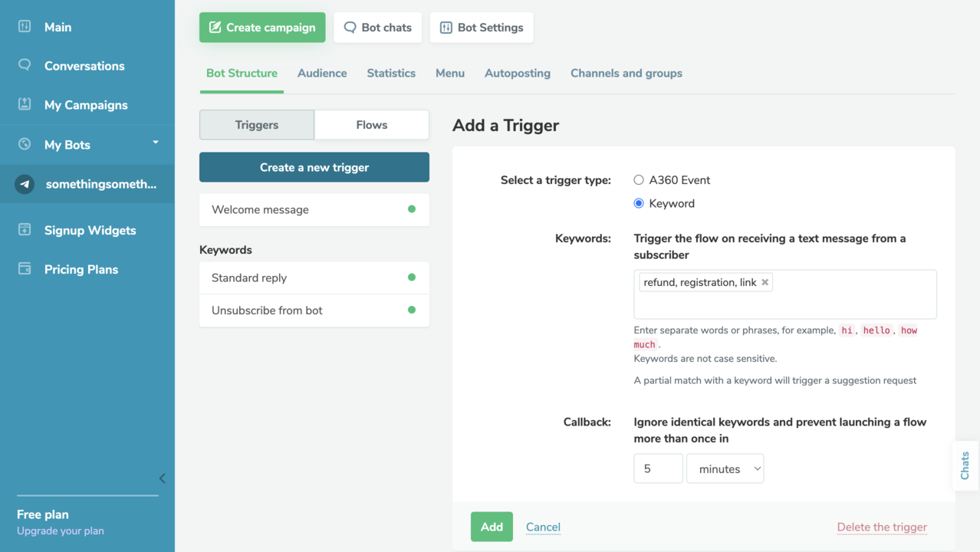Toggle the Welcome message status dot
Image resolution: width=980 pixels, height=552 pixels.
[x=412, y=209]
